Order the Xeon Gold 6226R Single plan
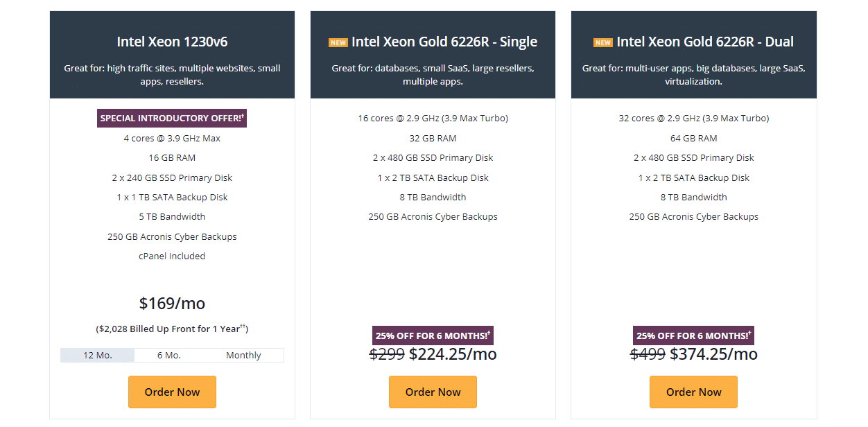The width and height of the screenshot is (868, 427). (433, 392)
